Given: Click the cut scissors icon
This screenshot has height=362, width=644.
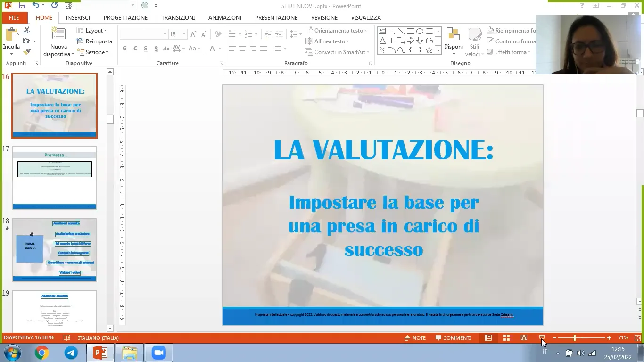Looking at the screenshot, I should coord(27,30).
